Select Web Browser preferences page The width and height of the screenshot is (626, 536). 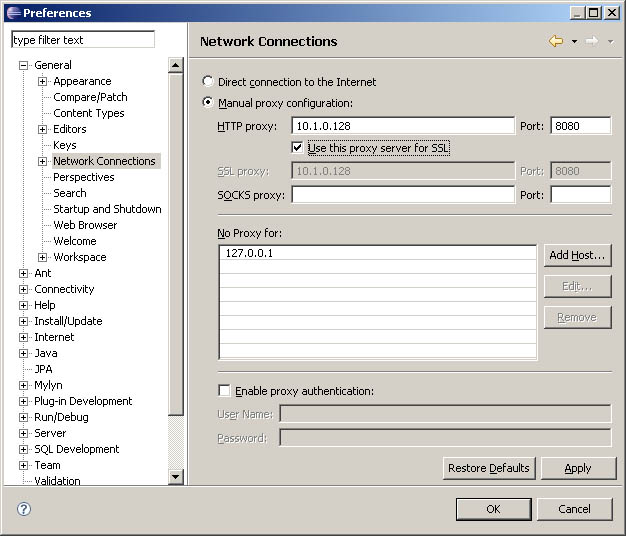pyautogui.click(x=85, y=225)
